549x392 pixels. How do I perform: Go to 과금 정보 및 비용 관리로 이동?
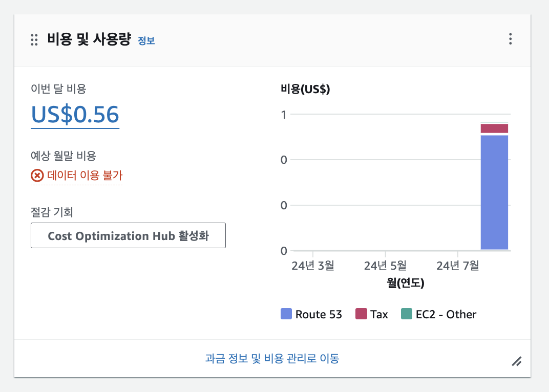pyautogui.click(x=272, y=358)
